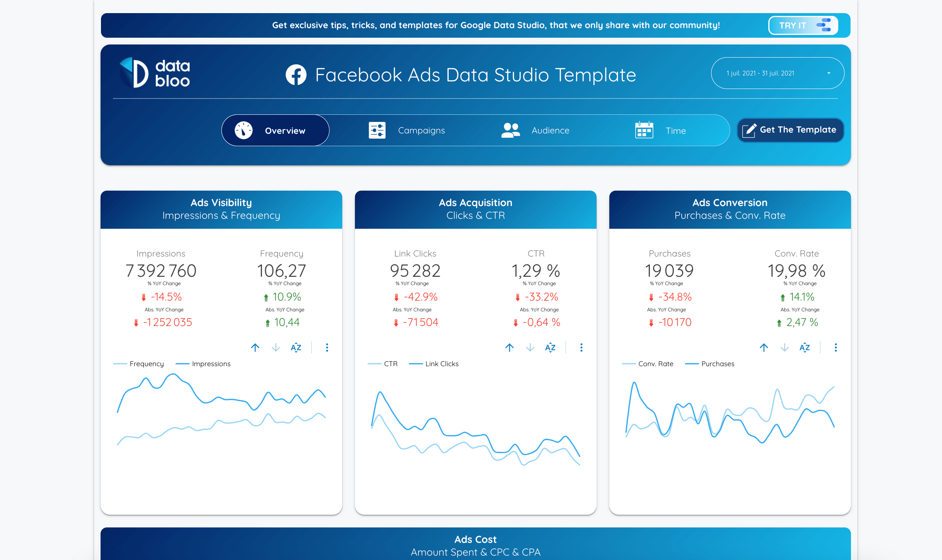
Task: Toggle Link Clicks series in legend
Action: click(x=434, y=363)
